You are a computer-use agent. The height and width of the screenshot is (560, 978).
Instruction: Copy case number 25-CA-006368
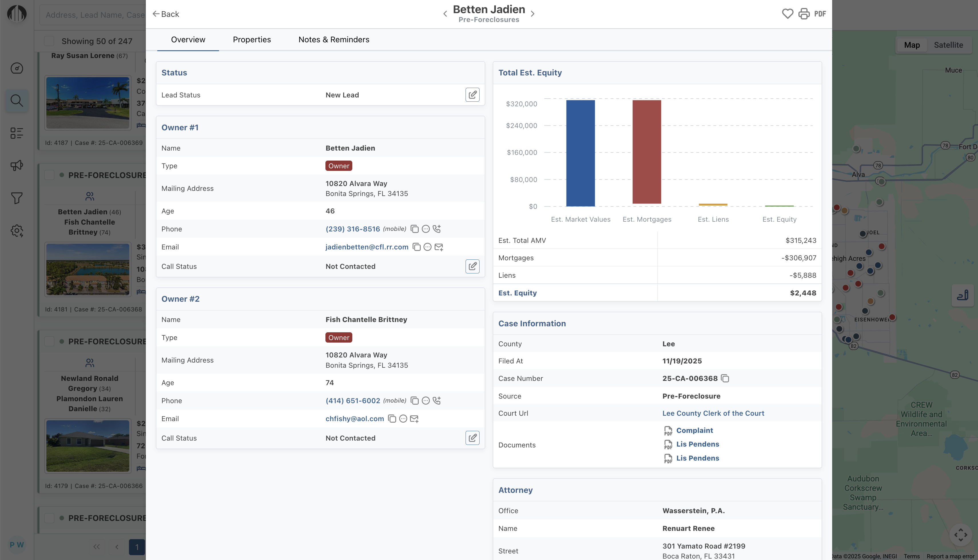click(x=725, y=379)
